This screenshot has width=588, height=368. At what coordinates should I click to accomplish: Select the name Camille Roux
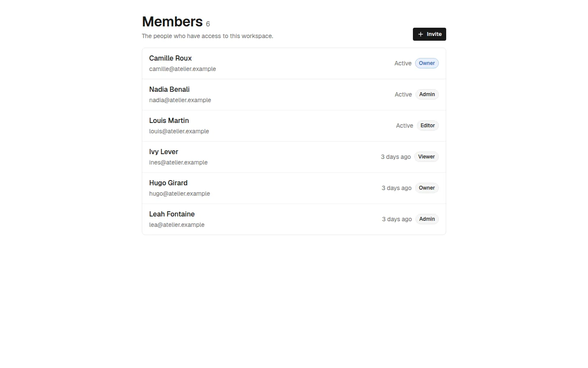[170, 58]
